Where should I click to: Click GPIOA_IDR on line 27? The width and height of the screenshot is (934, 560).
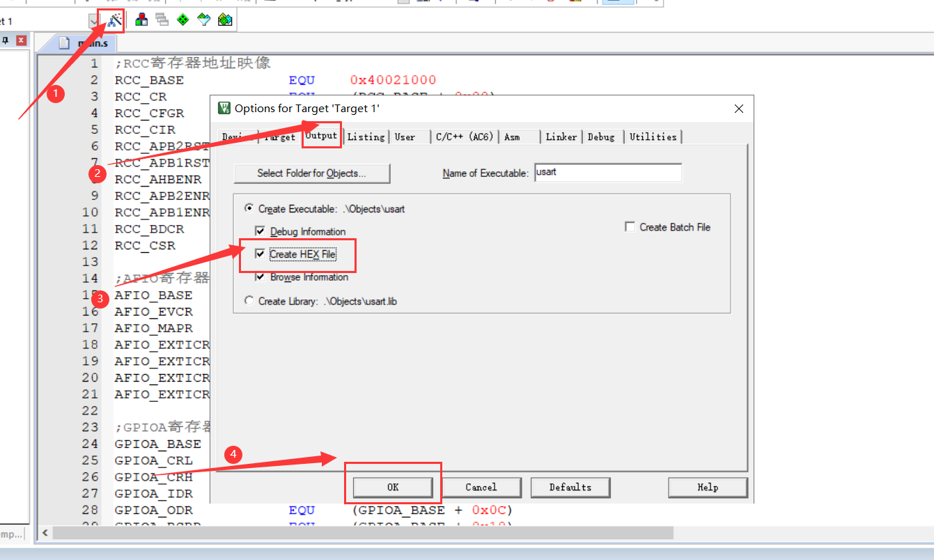tap(153, 494)
